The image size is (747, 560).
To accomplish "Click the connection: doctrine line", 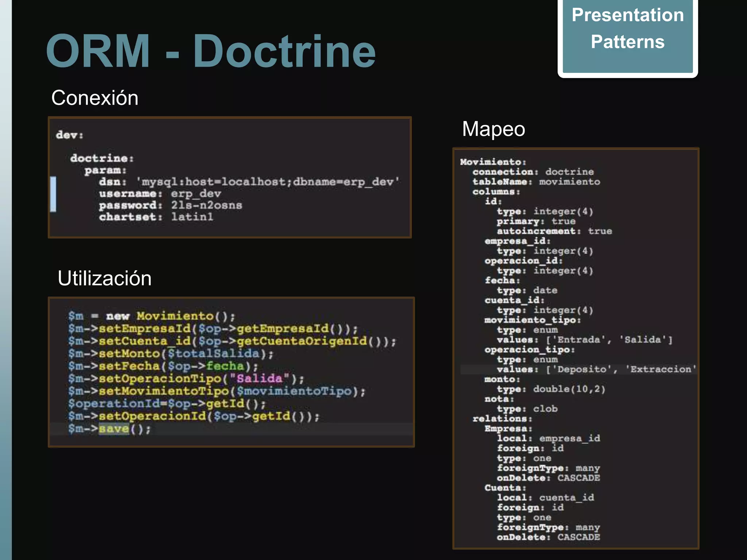I will [533, 172].
